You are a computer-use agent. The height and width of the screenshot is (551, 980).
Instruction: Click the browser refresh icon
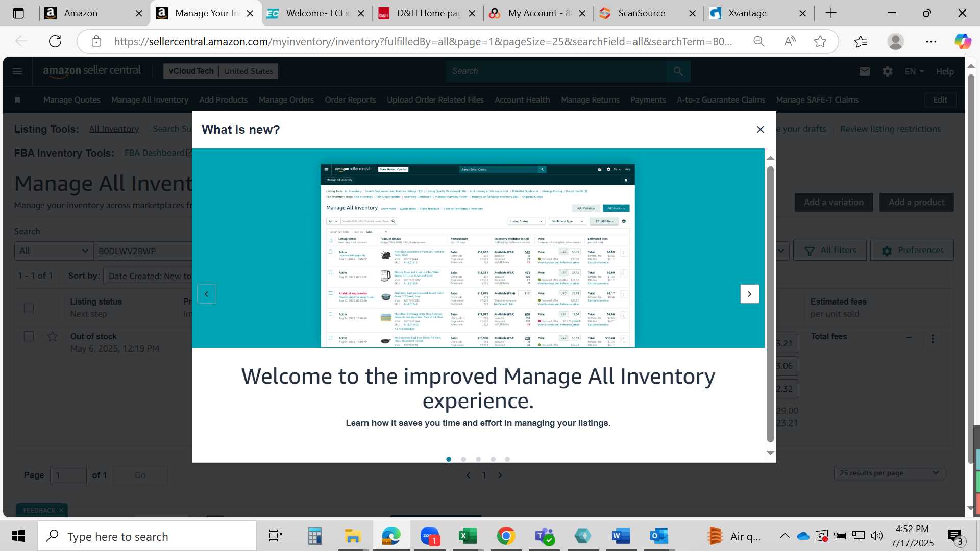55,41
